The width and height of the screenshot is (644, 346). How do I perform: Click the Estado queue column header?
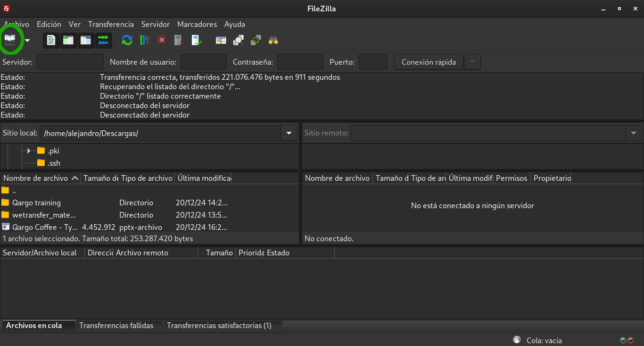pos(299,253)
